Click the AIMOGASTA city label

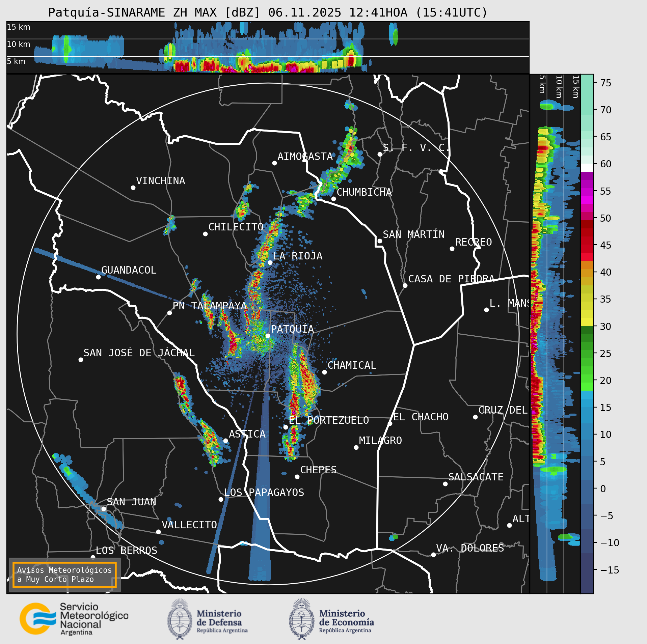[x=305, y=157]
